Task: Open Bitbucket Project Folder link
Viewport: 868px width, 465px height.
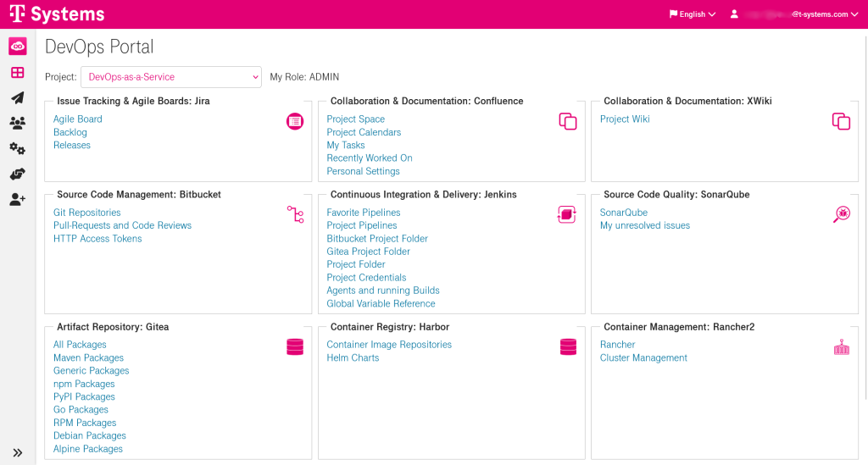Action: pos(377,238)
